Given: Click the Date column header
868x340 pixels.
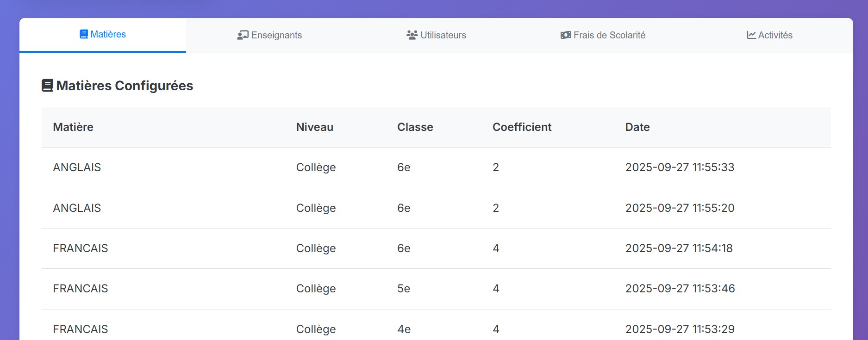Looking at the screenshot, I should [637, 127].
